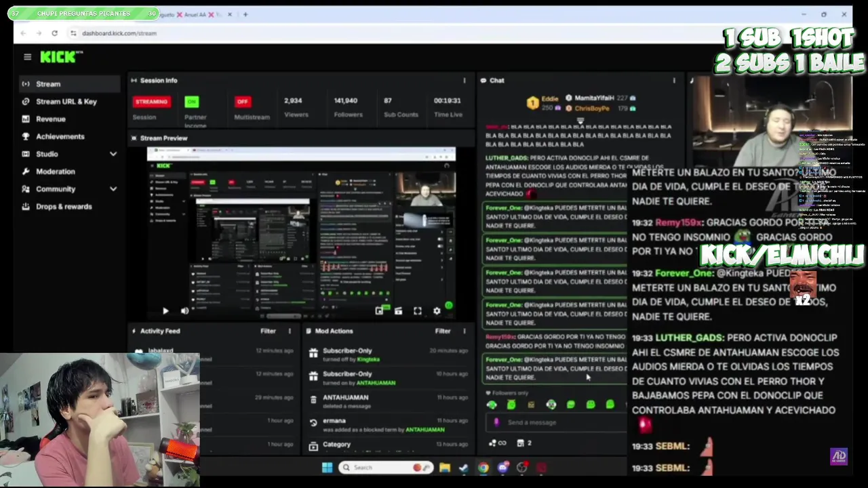Open stream preview settings gear
868x488 pixels.
pos(437,311)
